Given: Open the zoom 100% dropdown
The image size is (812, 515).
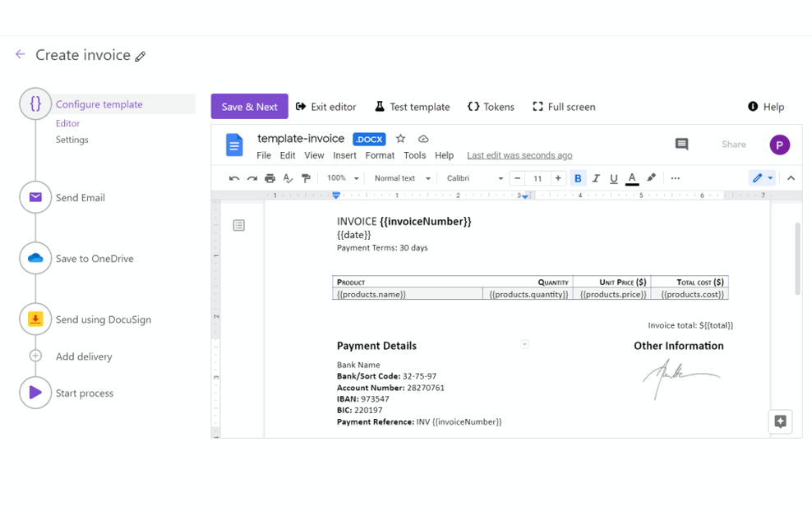Looking at the screenshot, I should (x=343, y=178).
